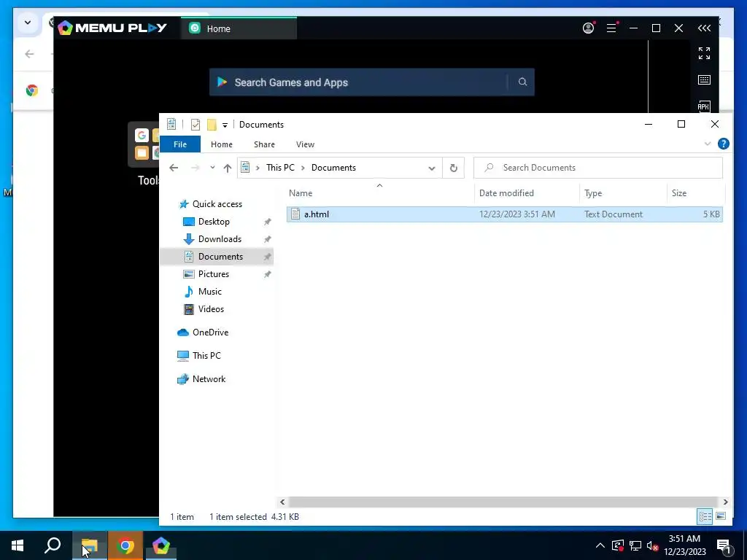This screenshot has height=560, width=747.
Task: Sort by Name column header
Action: 379,192
